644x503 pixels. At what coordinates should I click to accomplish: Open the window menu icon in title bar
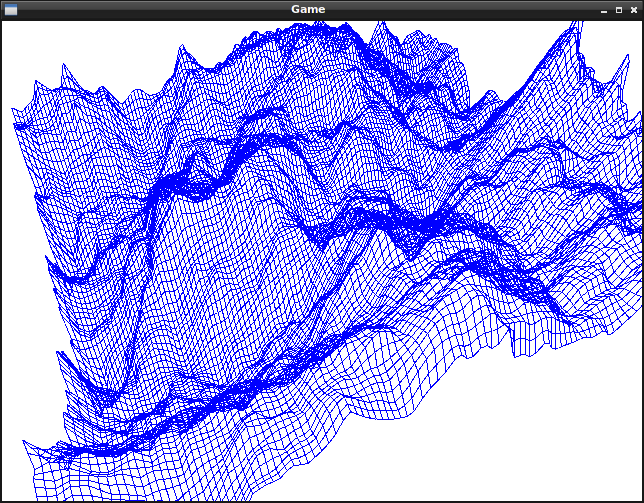pyautogui.click(x=11, y=9)
